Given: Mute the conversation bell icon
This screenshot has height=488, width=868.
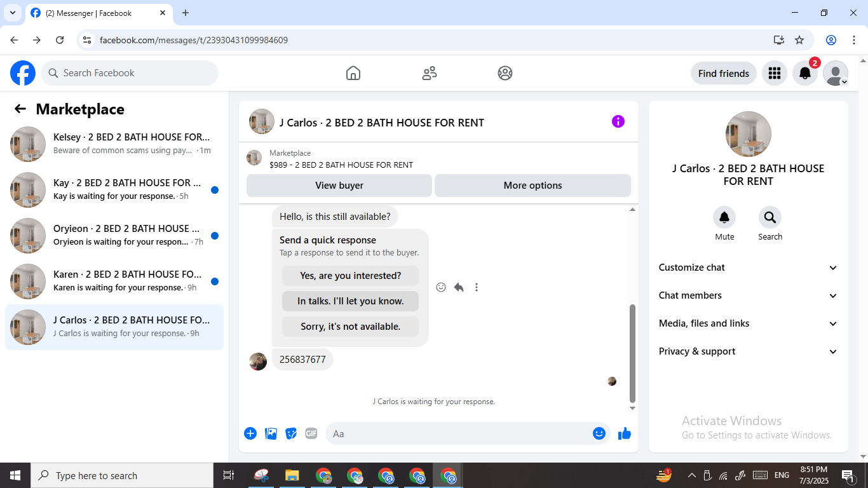Looking at the screenshot, I should coord(724,218).
